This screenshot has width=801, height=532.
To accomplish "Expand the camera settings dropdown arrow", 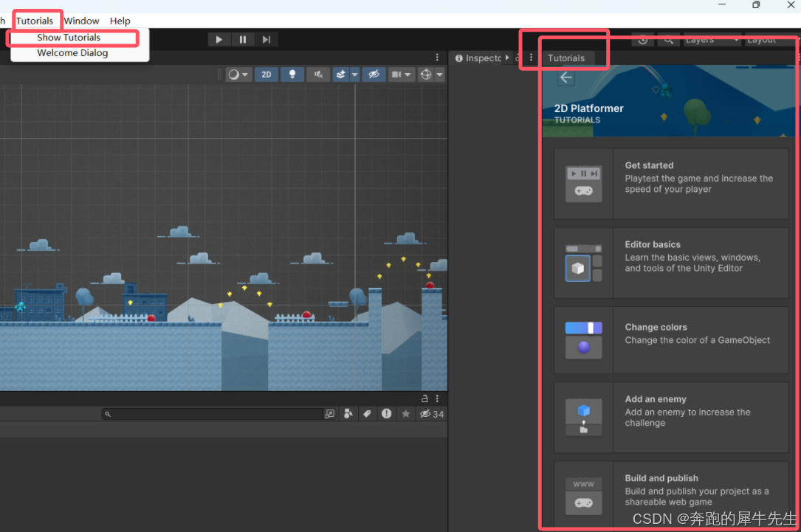I will [x=408, y=75].
